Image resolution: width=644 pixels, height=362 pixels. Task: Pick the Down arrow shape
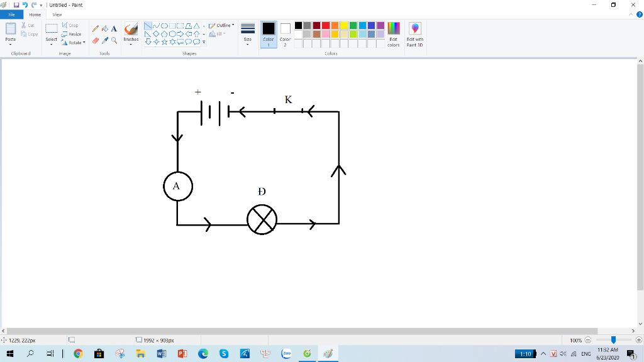(148, 42)
